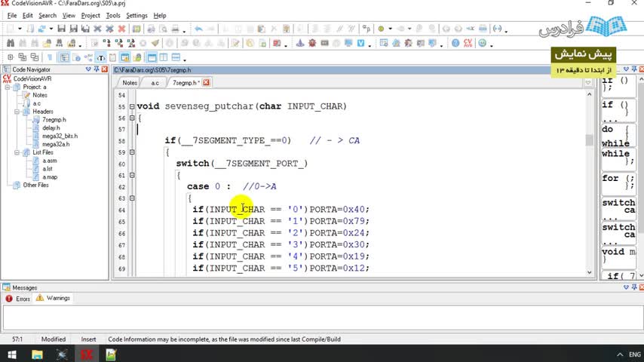Fold the code block at line 55
This screenshot has height=362, width=644.
pos(132,106)
